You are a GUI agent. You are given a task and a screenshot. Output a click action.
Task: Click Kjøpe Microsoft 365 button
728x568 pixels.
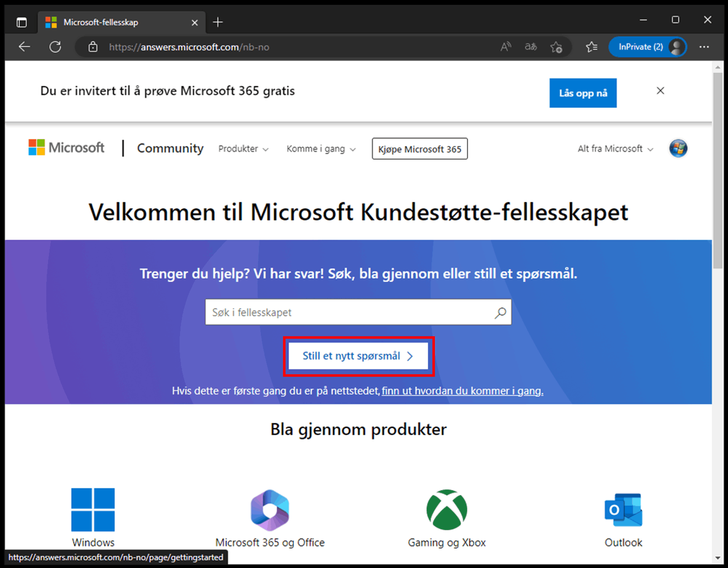coord(420,149)
